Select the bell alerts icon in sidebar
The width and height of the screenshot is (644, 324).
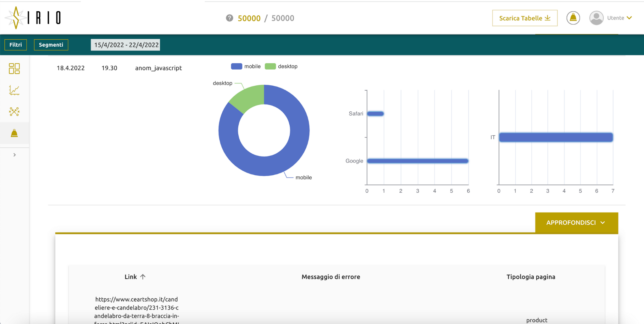[14, 133]
